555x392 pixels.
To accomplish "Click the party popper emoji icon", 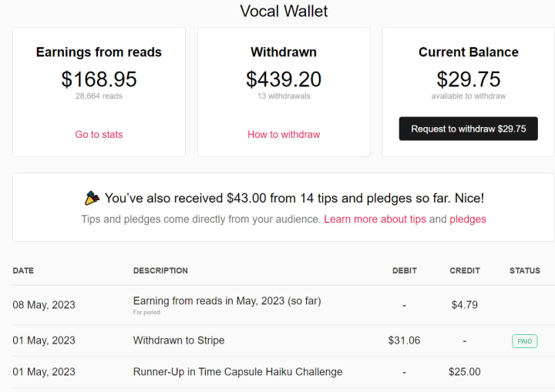I will 92,198.
